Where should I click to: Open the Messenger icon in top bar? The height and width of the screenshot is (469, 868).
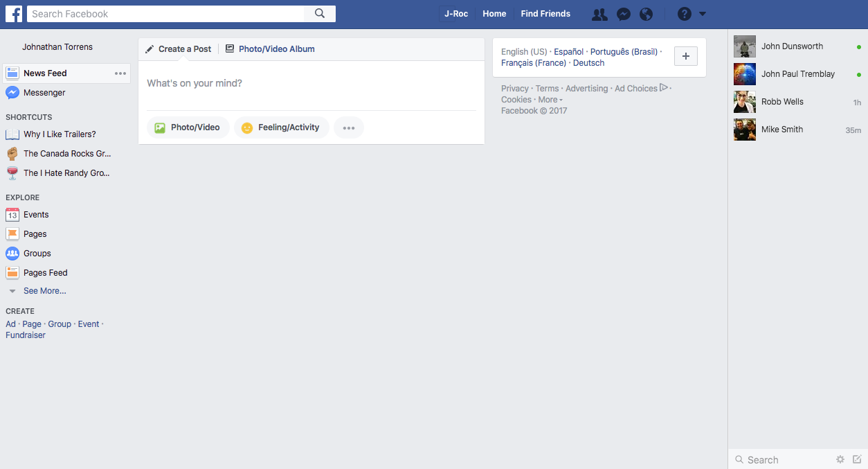coord(624,14)
